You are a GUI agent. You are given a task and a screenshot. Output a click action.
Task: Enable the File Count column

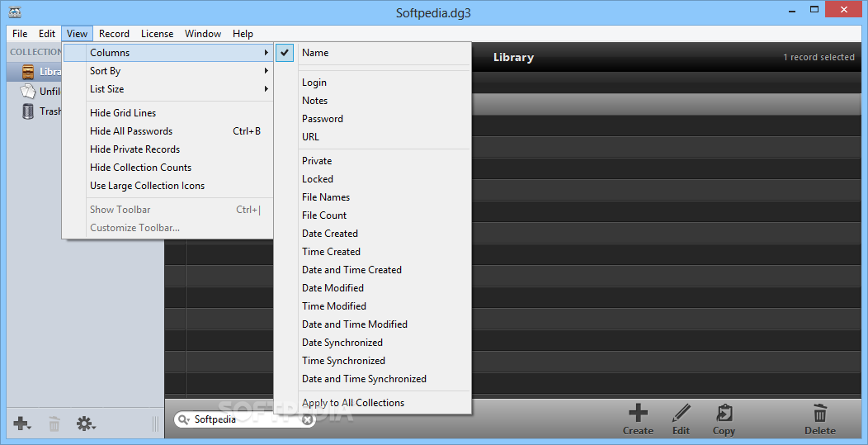[373, 215]
